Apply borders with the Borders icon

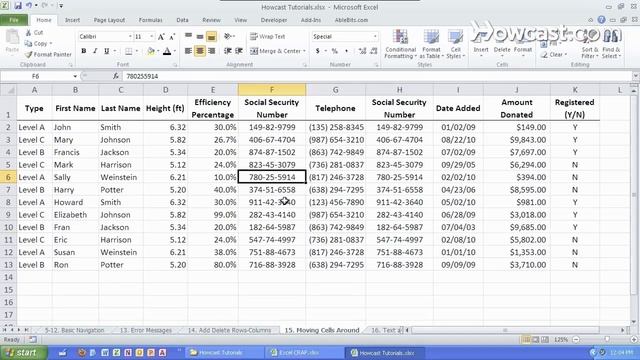tap(129, 51)
